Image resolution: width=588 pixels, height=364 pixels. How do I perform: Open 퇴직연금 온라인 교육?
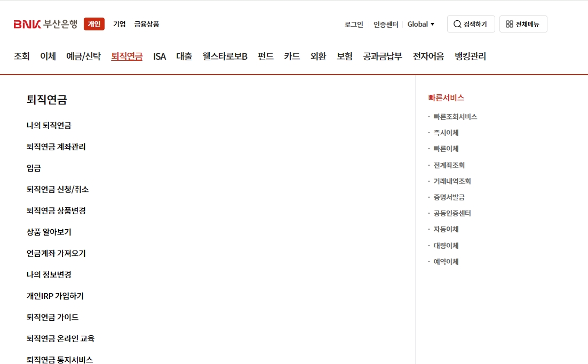tap(60, 338)
